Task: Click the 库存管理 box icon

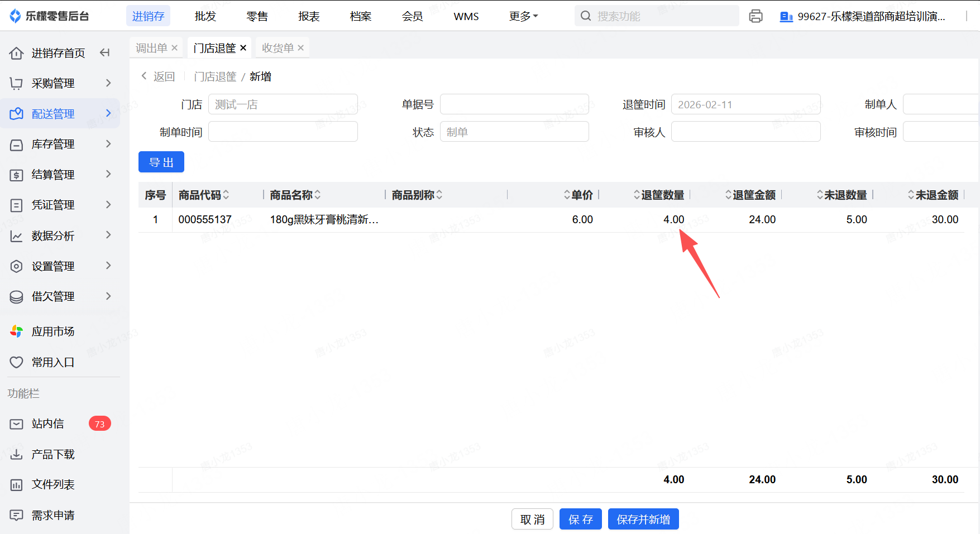Action: coord(17,145)
